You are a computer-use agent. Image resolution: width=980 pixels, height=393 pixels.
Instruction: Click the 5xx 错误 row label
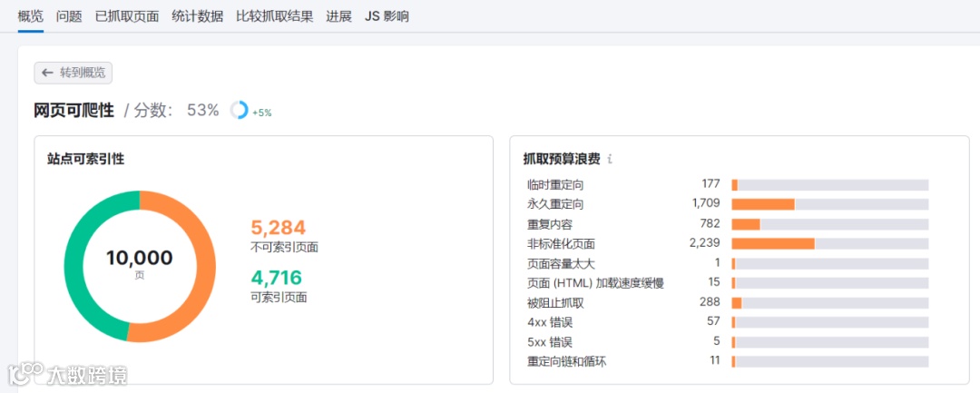[550, 342]
